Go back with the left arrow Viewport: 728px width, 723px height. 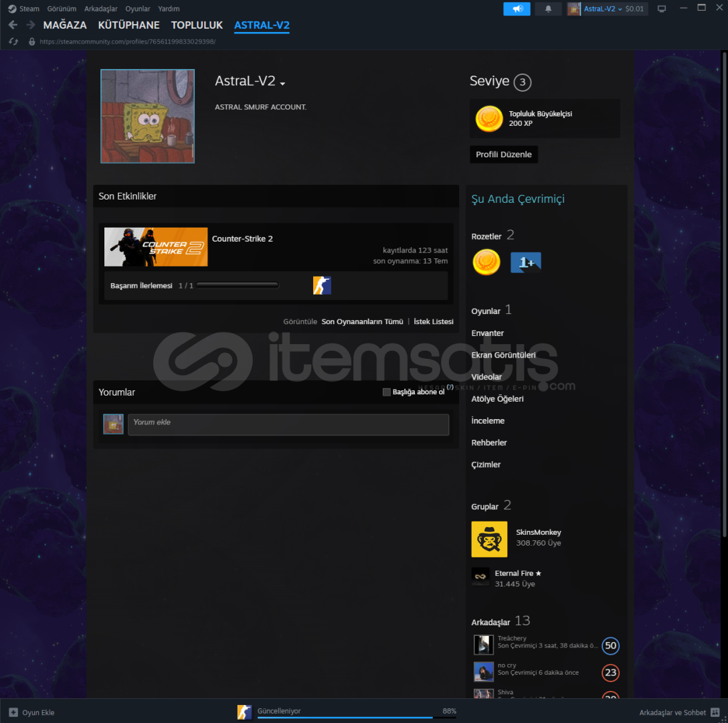(13, 25)
